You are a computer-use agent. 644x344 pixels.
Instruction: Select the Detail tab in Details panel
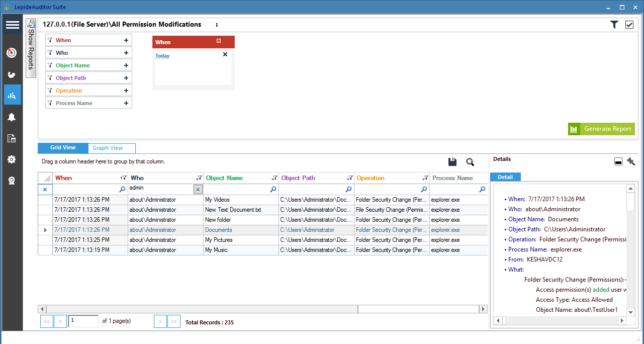click(x=505, y=177)
